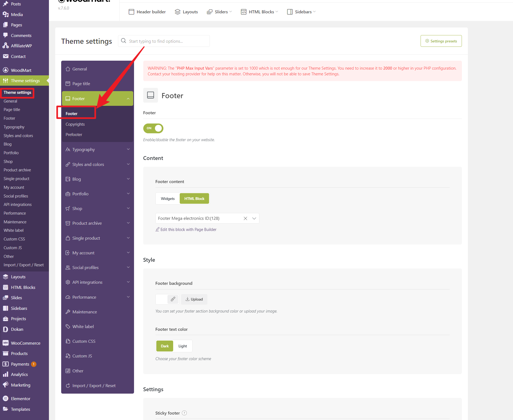This screenshot has width=513, height=420.
Task: Open the Footer Mega electronics dropdown arrow
Action: point(254,218)
